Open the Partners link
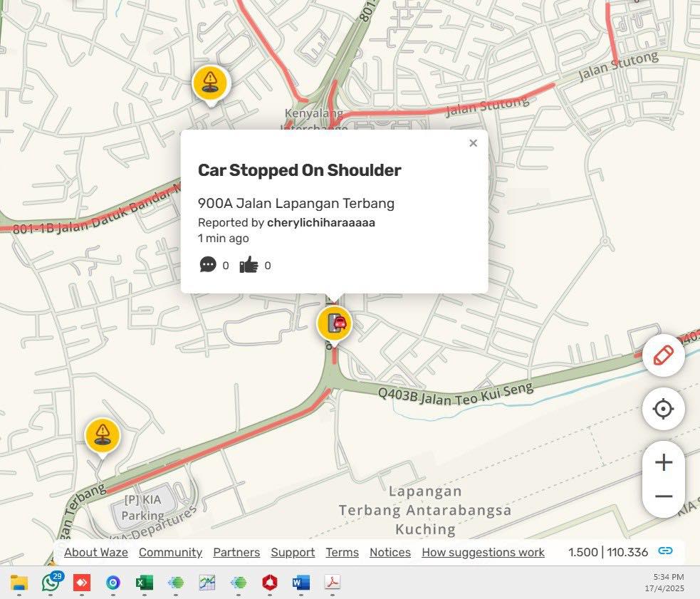Viewport: 700px width, 599px height. tap(236, 552)
